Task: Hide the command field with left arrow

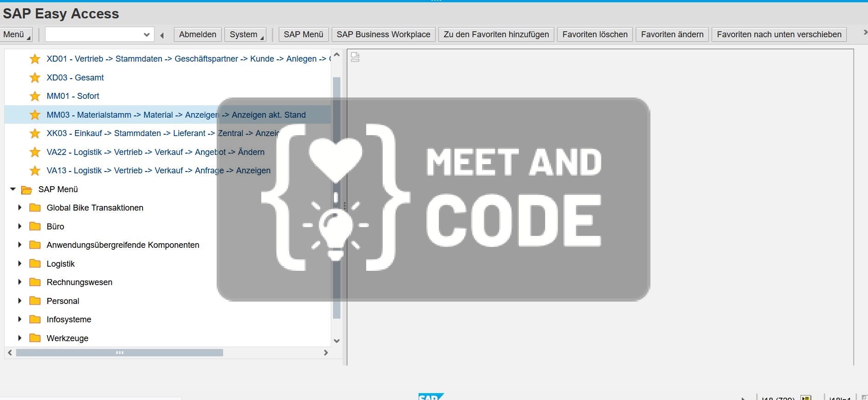Action: click(162, 35)
